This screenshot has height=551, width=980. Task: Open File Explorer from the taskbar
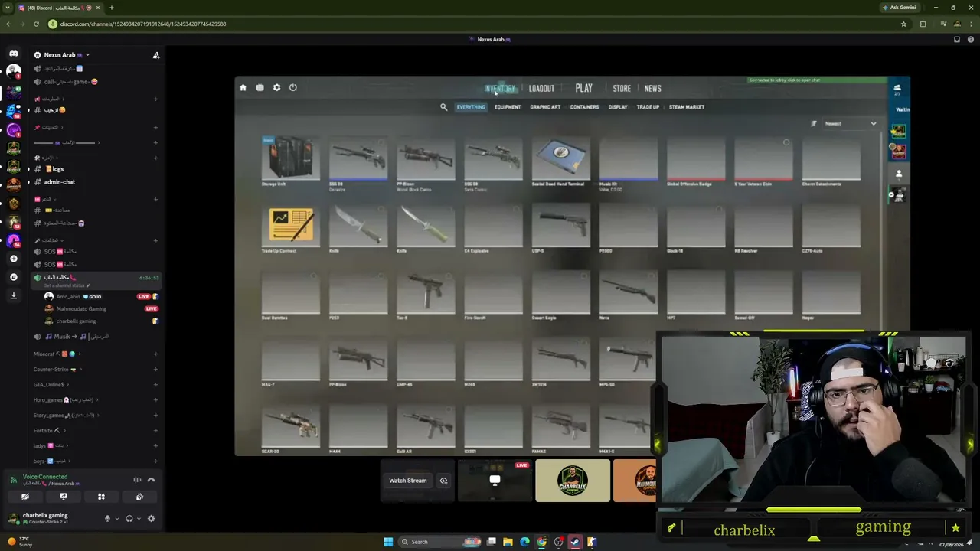click(x=508, y=542)
